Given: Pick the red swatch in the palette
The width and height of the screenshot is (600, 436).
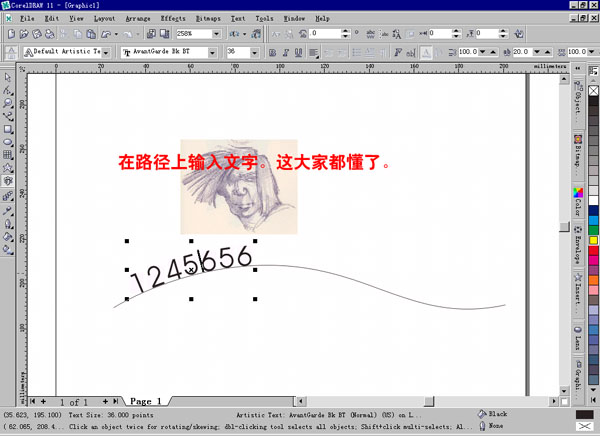Looking at the screenshot, I should [x=593, y=251].
